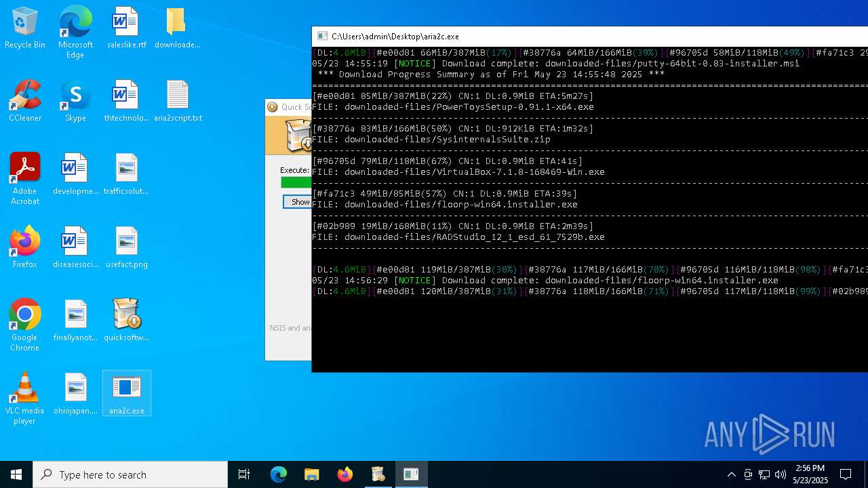Click the taskbar search box
868x488 pixels.
pyautogui.click(x=130, y=474)
